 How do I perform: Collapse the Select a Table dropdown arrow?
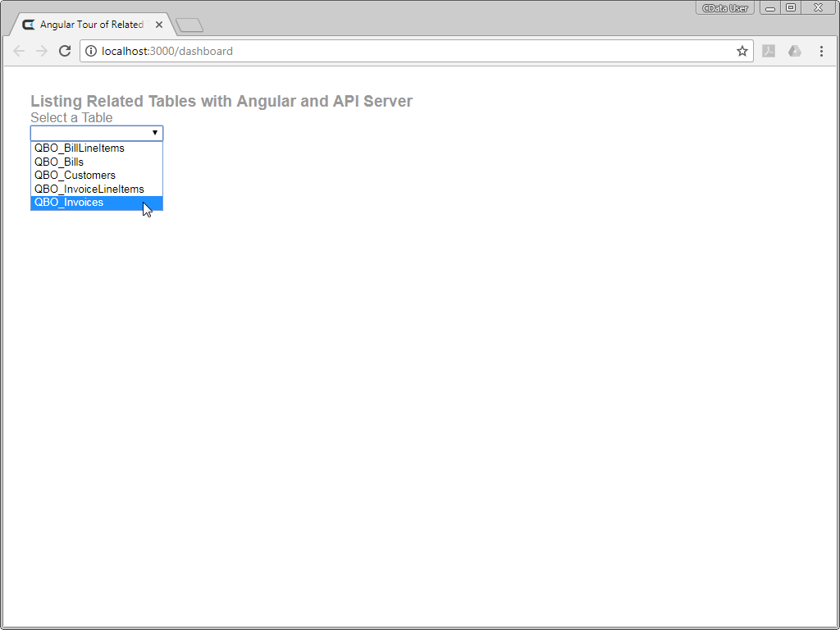(154, 133)
